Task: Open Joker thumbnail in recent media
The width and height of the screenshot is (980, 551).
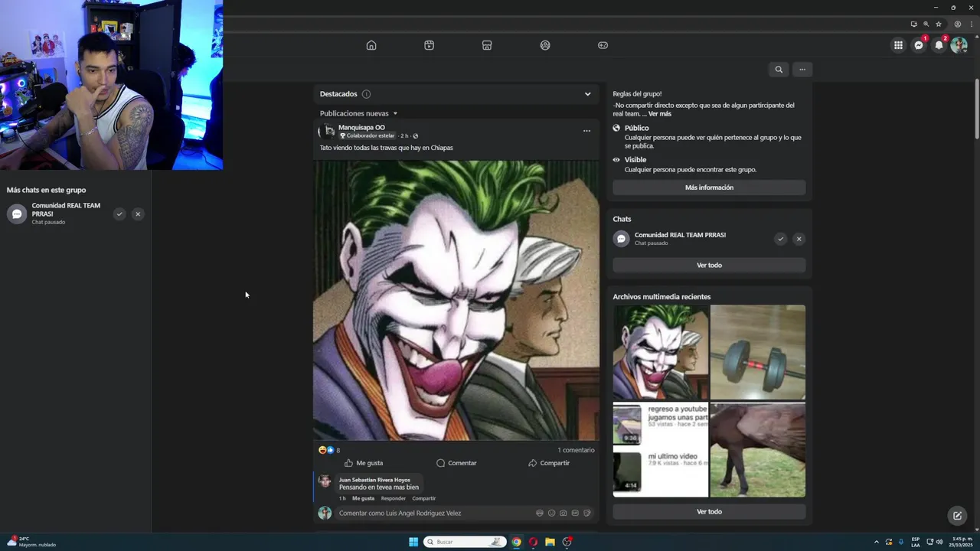Action: coord(661,352)
